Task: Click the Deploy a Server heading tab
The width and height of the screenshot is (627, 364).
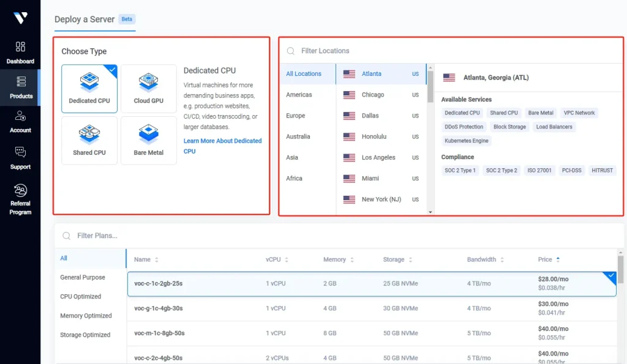Action: (84, 19)
